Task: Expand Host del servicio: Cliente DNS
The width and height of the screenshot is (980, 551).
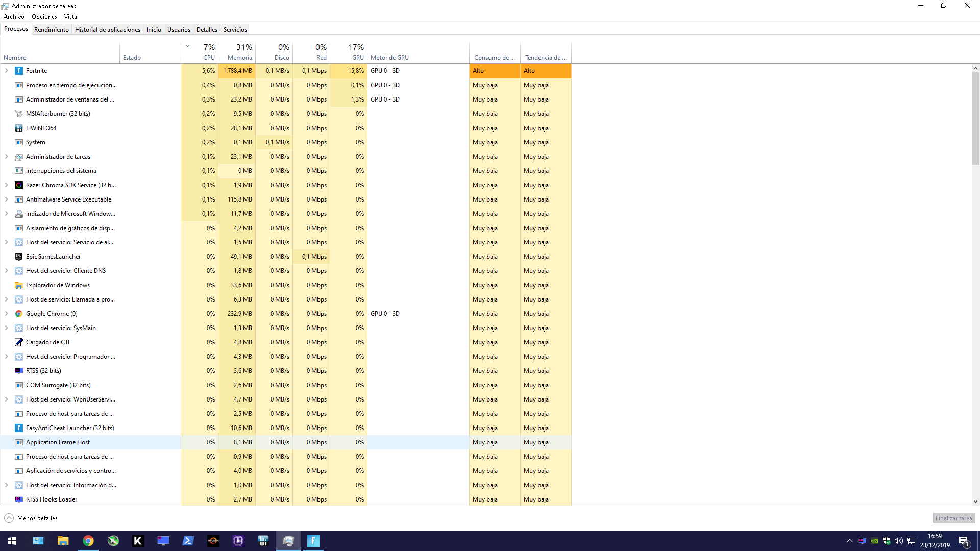Action: 6,271
